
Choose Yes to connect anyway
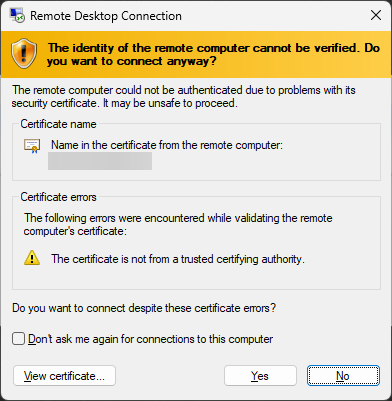[x=260, y=376]
